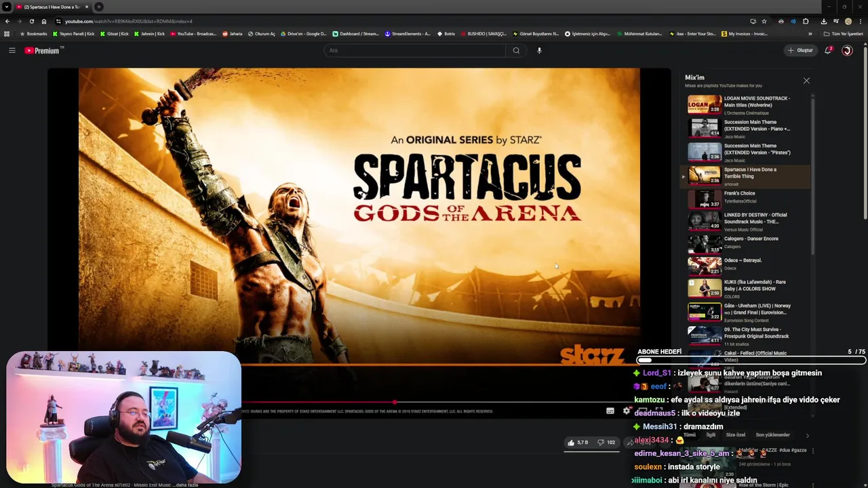Select the Size özel filter chip

[736, 435]
